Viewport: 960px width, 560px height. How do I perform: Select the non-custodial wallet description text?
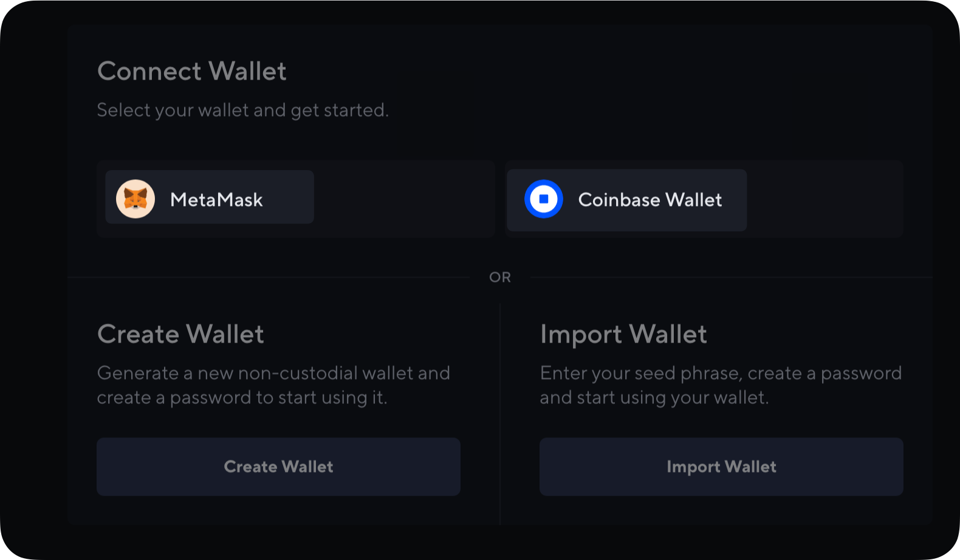pos(273,385)
